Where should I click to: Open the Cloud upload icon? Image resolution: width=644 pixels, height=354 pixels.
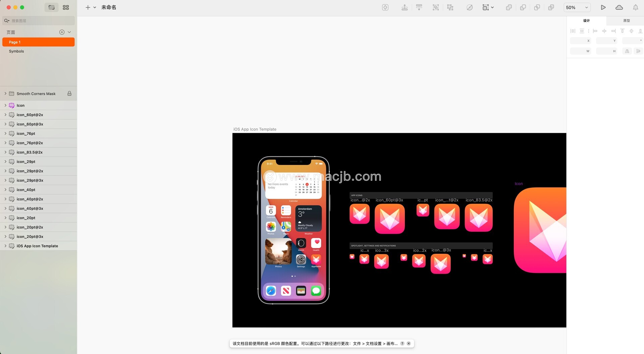pyautogui.click(x=619, y=7)
